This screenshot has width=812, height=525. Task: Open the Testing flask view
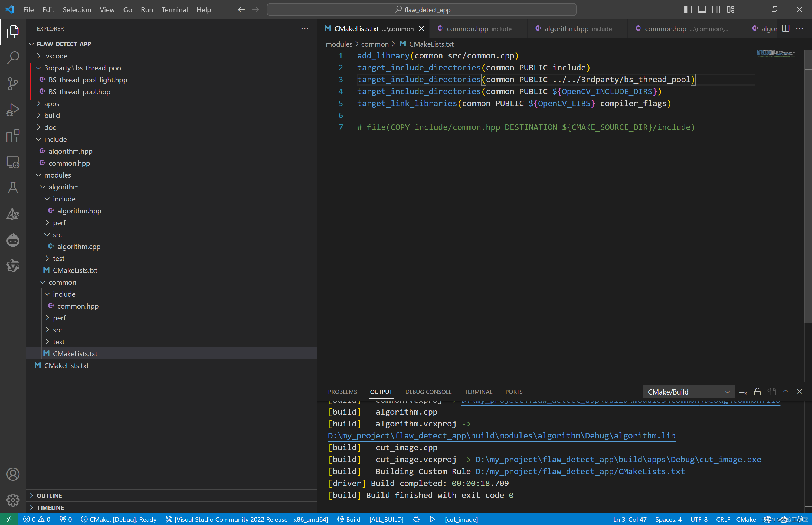tap(13, 188)
